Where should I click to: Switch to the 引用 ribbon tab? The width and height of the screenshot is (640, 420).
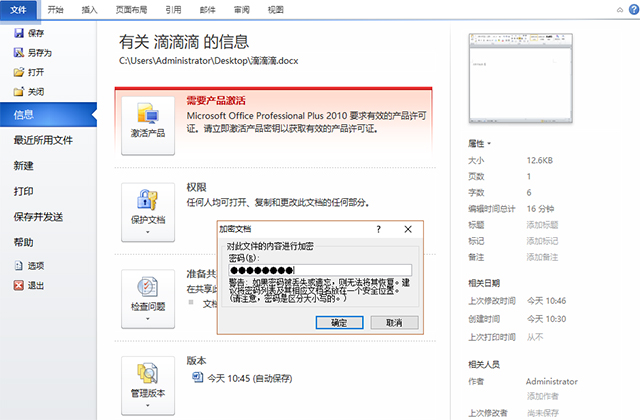173,10
